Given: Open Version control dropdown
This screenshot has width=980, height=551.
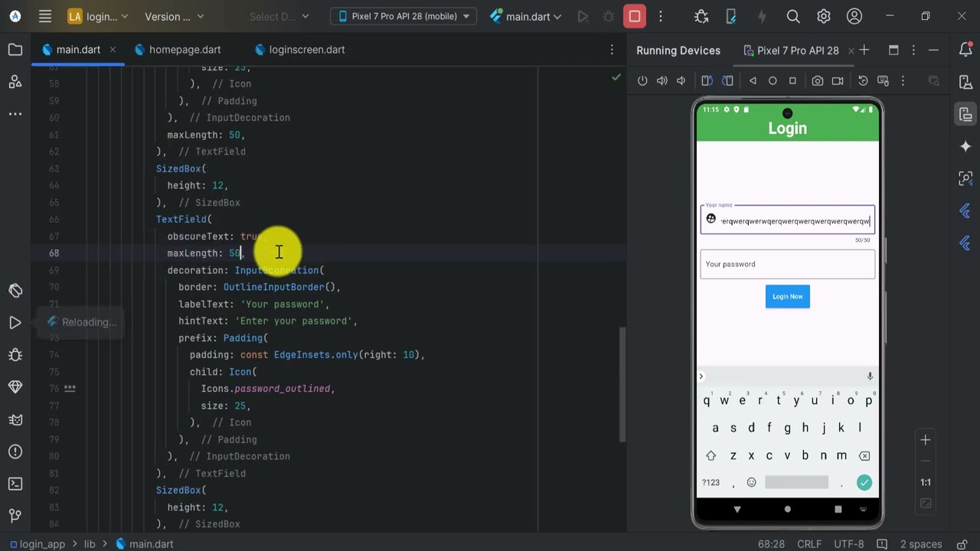Looking at the screenshot, I should (174, 16).
